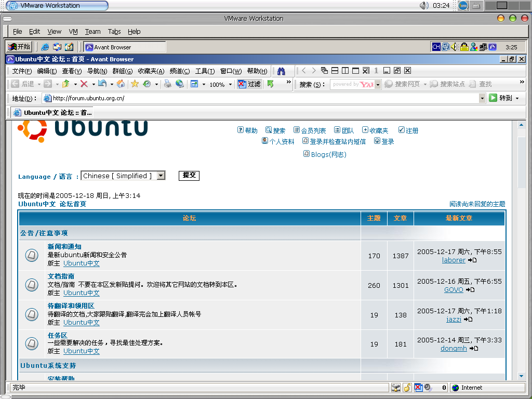Viewport: 532px width, 399px height.
Task: Click the Yahoo search input field
Action: pyautogui.click(x=352, y=84)
